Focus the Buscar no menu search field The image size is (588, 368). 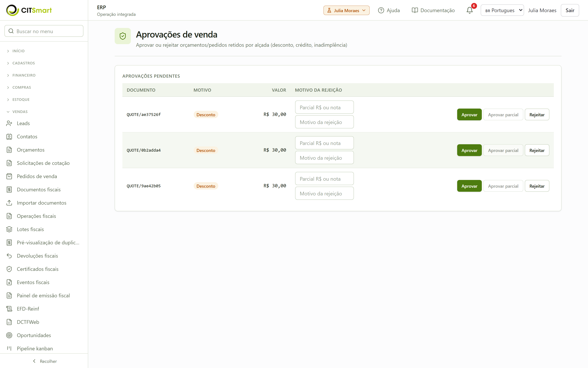[x=44, y=31]
